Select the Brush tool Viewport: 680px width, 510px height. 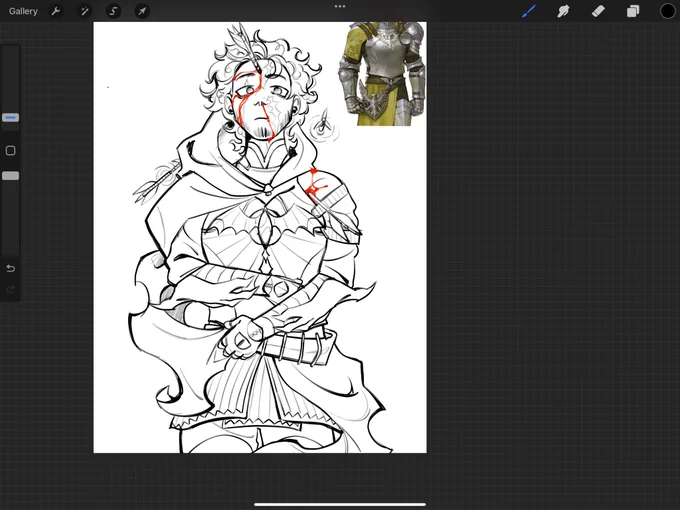point(529,11)
